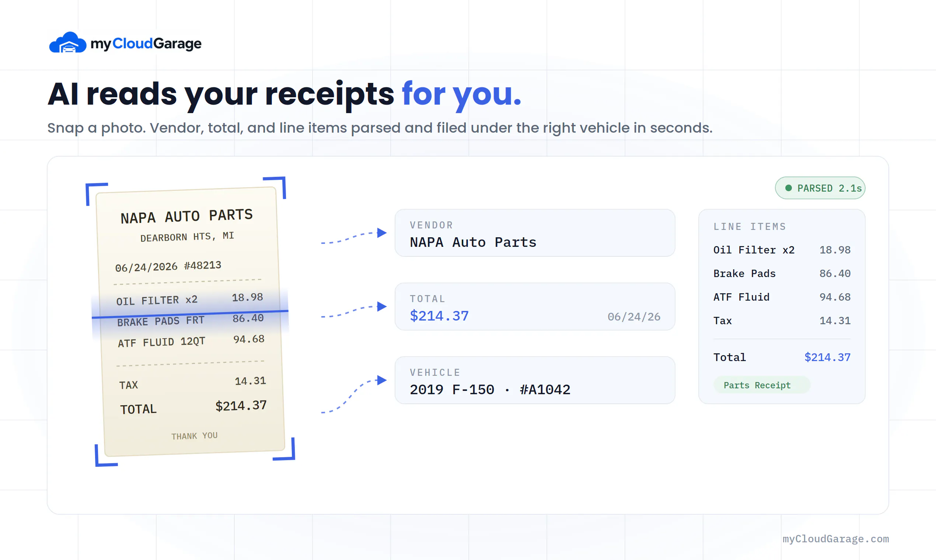This screenshot has height=560, width=936.
Task: Select the scanned receipt image
Action: coord(191,322)
